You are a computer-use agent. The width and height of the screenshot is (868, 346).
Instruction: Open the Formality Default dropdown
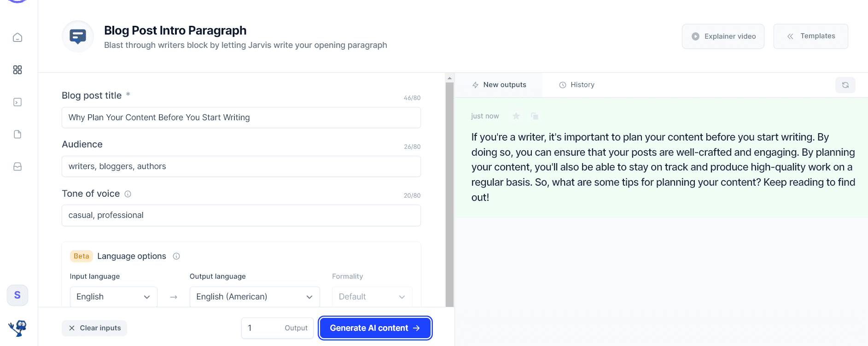372,297
